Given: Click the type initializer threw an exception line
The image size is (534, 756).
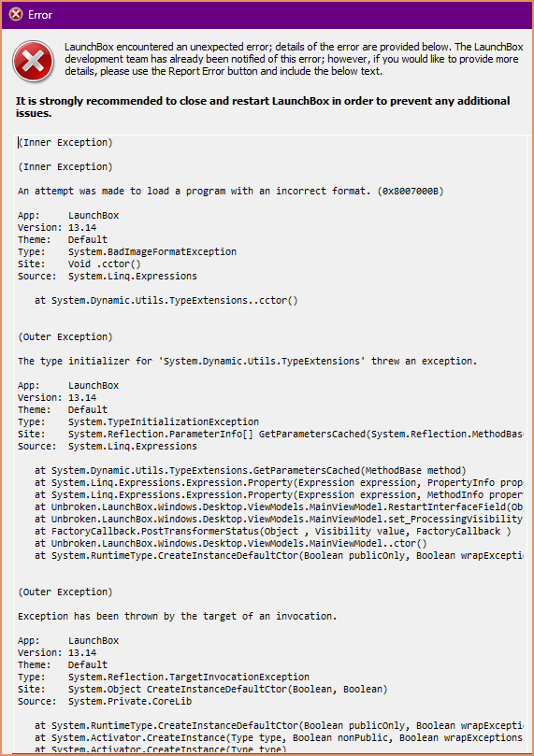Looking at the screenshot, I should pyautogui.click(x=248, y=361).
